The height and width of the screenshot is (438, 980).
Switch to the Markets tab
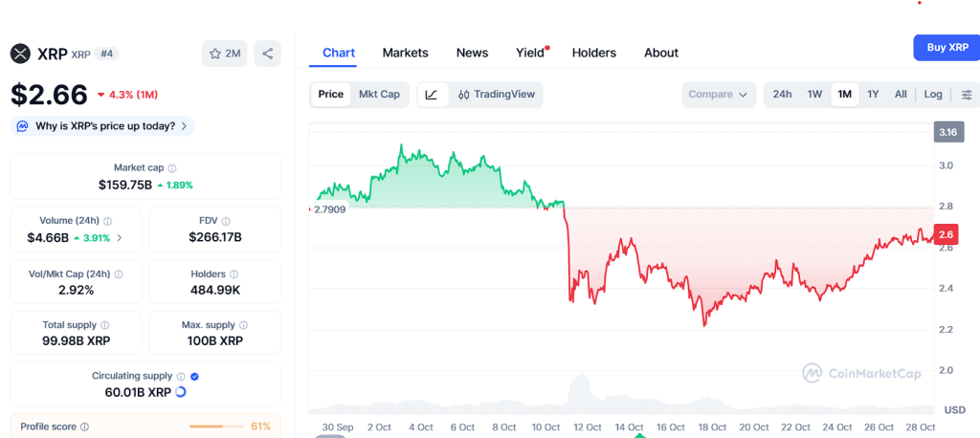coord(405,54)
